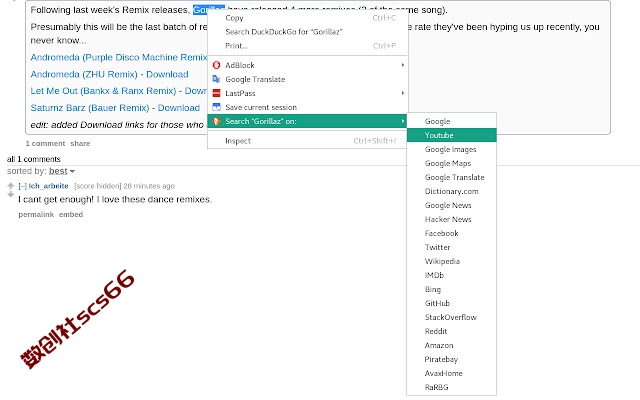Open the sorted by best dropdown
Image resolution: width=640 pixels, height=400 pixels.
62,171
